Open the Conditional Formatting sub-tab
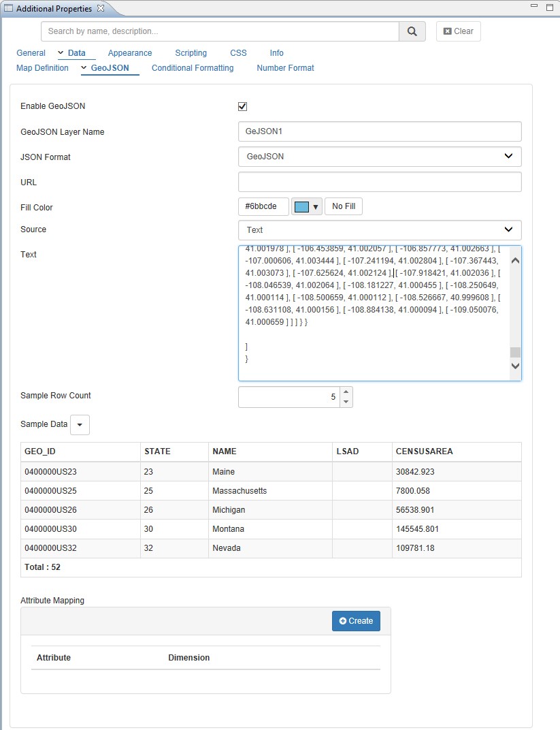This screenshot has width=560, height=730. pyautogui.click(x=193, y=68)
